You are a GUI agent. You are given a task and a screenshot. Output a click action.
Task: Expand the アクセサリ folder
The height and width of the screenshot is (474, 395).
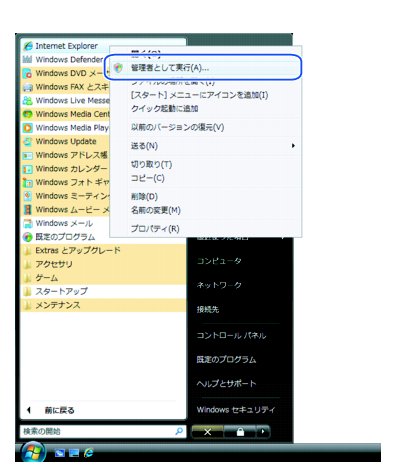coord(103,264)
